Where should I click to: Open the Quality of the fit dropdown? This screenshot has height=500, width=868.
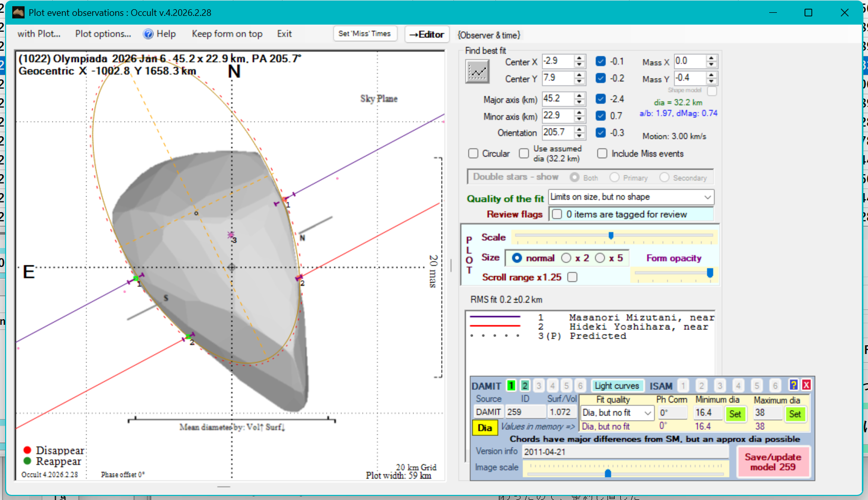[707, 197]
